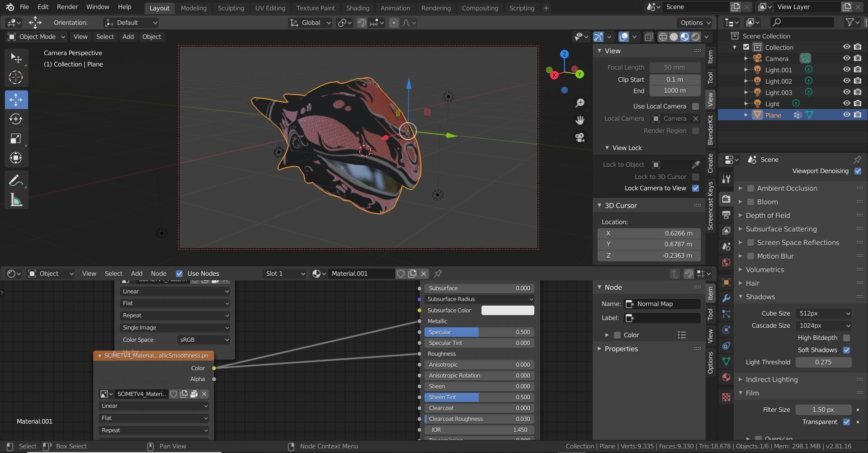Open the outliner filter funnel
This screenshot has width=868, height=453.
[x=850, y=22]
